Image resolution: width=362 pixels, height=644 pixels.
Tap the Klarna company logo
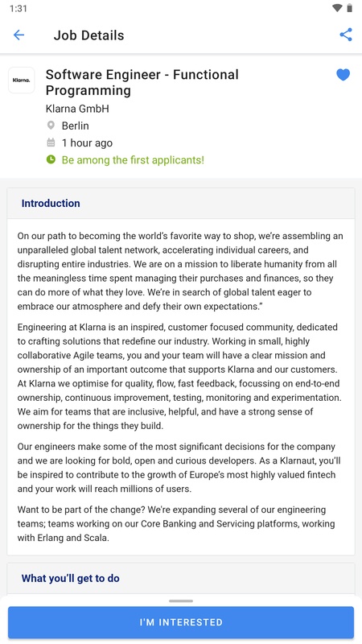point(22,80)
